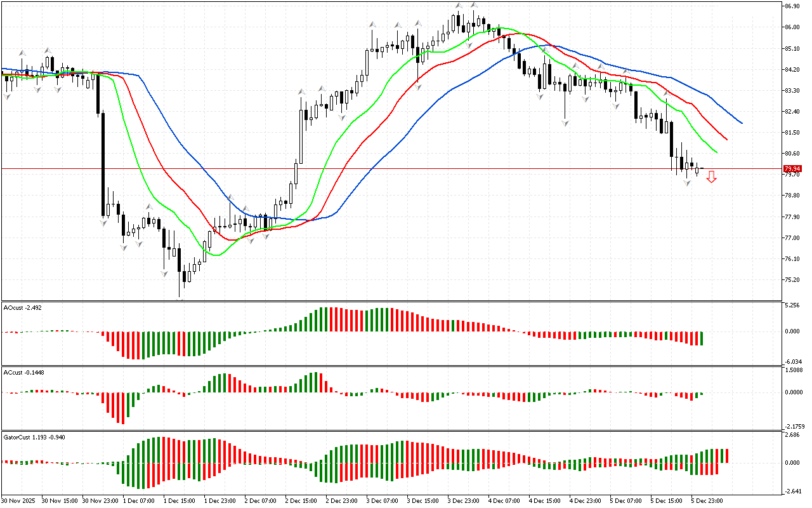Click the red down arrow signal marker

pos(712,177)
